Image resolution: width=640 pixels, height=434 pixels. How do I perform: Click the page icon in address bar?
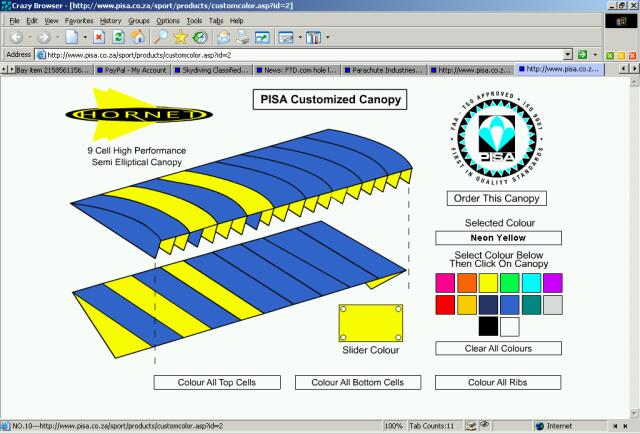(x=41, y=55)
